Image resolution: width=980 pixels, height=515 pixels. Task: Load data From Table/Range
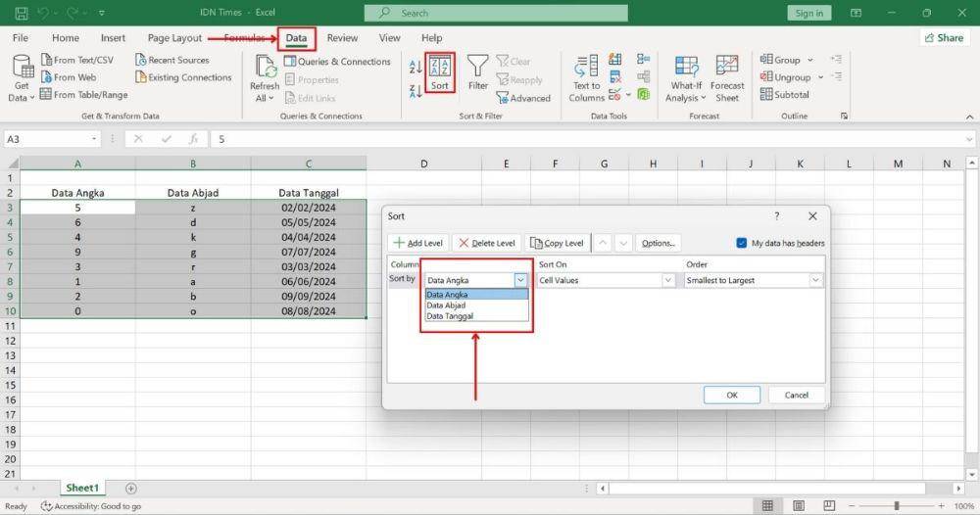click(83, 95)
